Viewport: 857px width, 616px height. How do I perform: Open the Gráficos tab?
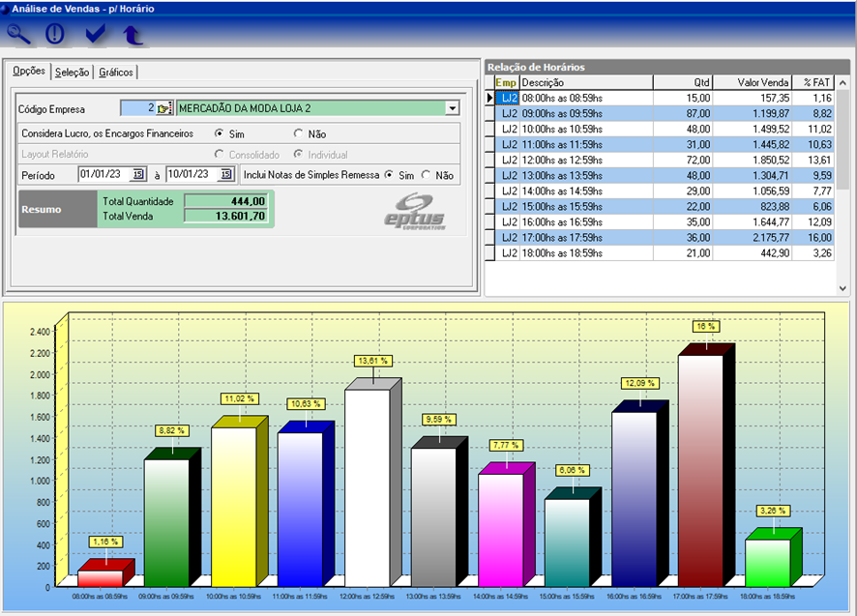click(116, 73)
